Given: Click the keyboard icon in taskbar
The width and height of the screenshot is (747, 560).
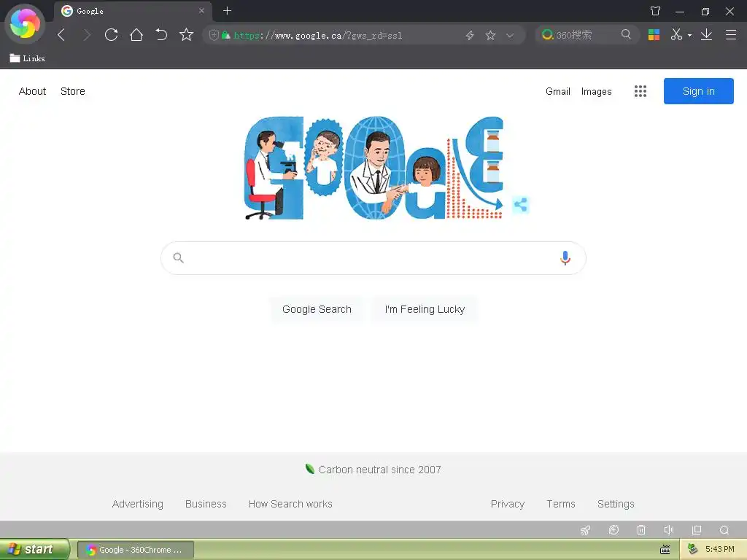Looking at the screenshot, I should [x=665, y=550].
